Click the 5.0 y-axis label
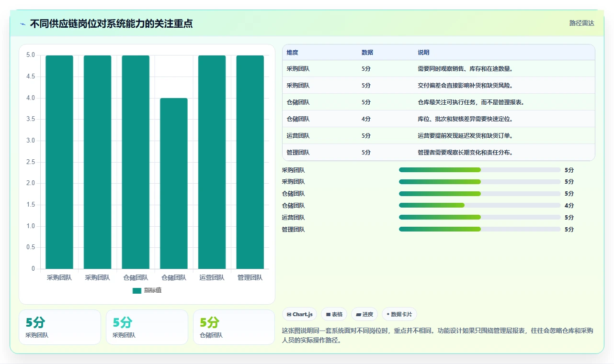614x364 pixels. click(x=31, y=55)
